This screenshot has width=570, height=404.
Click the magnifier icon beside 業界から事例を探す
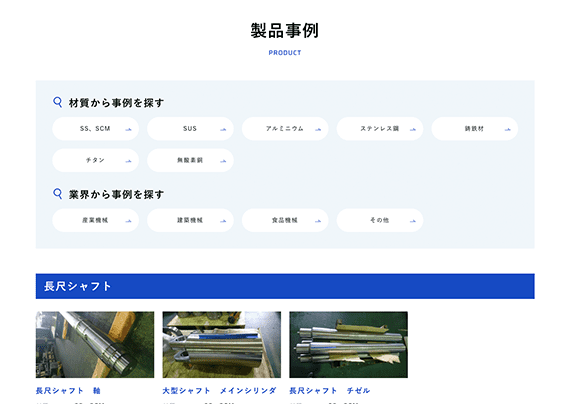[57, 194]
